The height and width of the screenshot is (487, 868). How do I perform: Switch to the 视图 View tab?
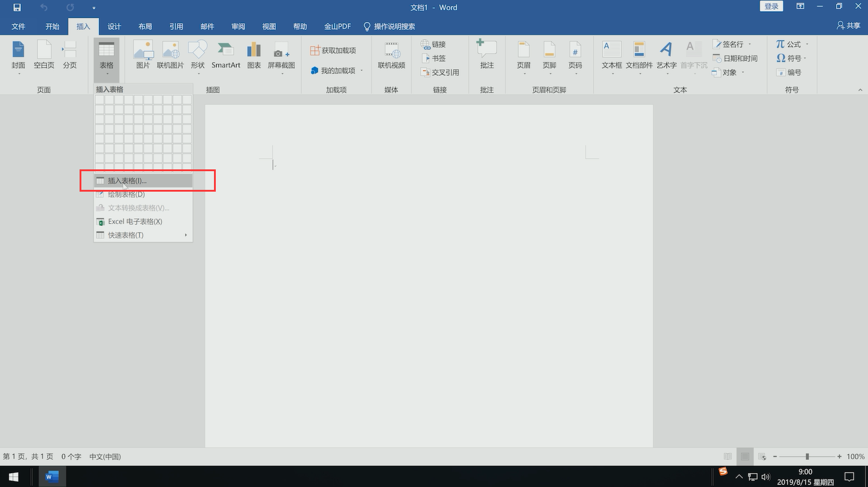point(269,27)
